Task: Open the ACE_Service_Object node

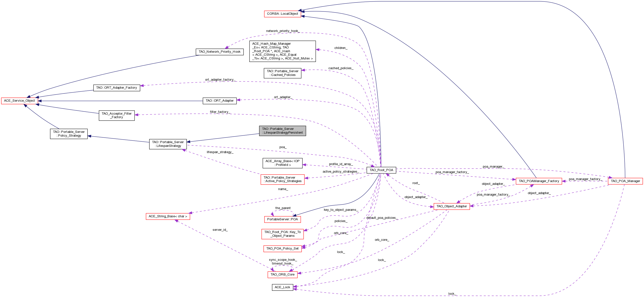Action: click(19, 101)
